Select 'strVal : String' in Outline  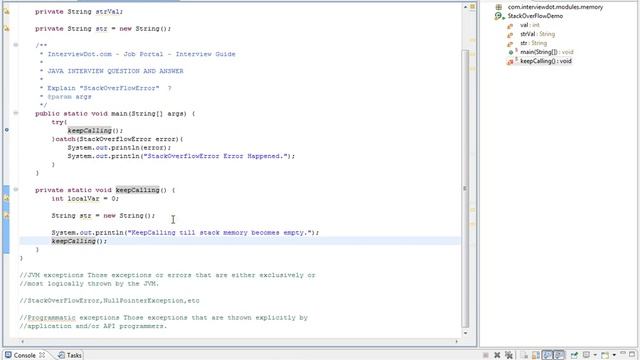[537, 34]
